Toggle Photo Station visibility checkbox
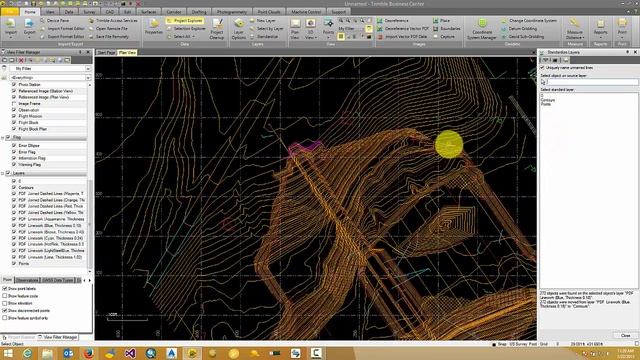This screenshot has height=360, width=640. pyautogui.click(x=14, y=84)
